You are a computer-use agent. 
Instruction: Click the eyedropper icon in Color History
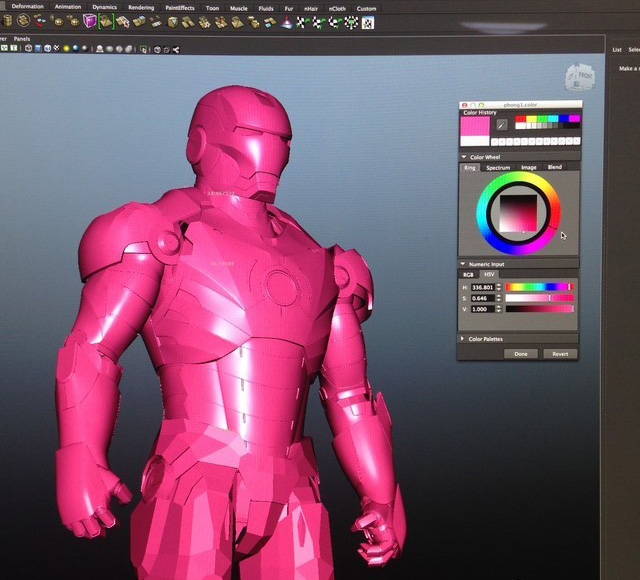pyautogui.click(x=502, y=125)
